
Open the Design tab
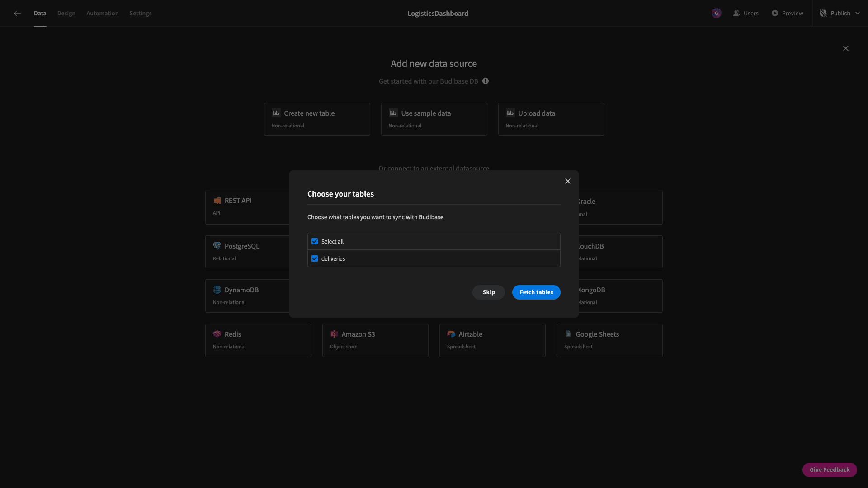(x=66, y=14)
